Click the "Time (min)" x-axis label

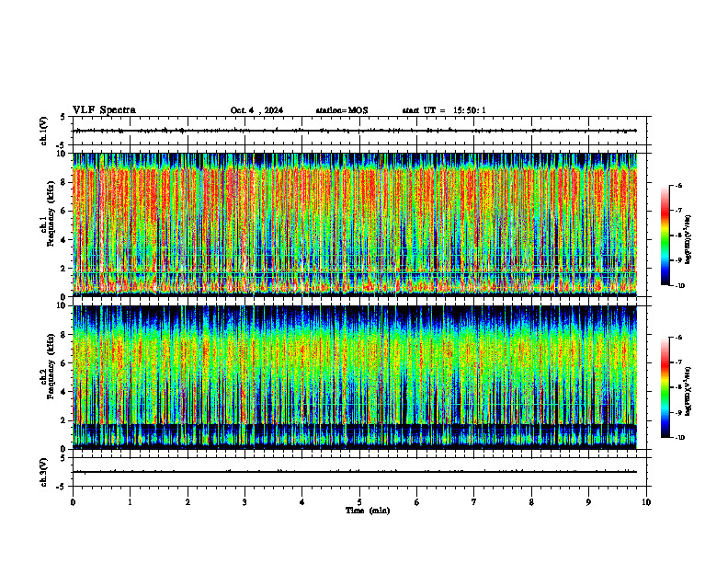pyautogui.click(x=368, y=511)
